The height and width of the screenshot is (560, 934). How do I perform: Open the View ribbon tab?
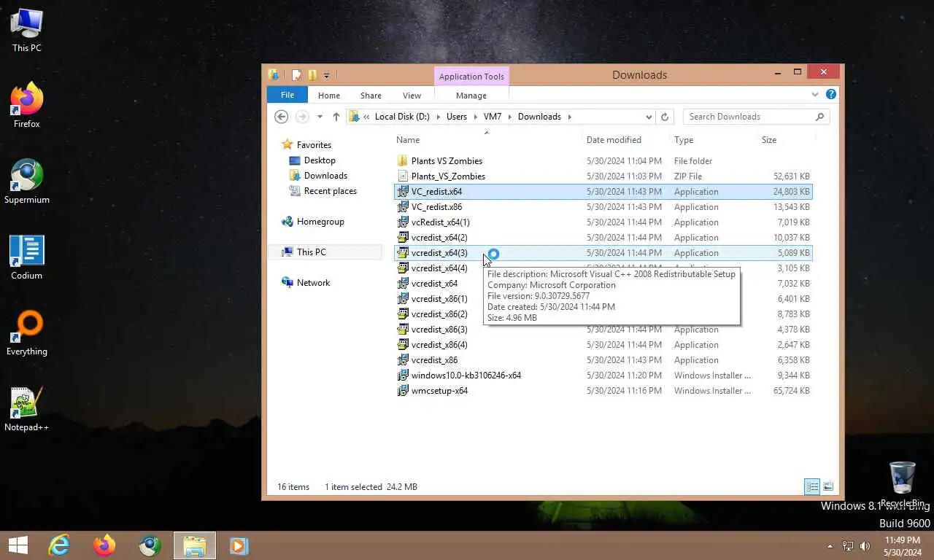pyautogui.click(x=412, y=96)
